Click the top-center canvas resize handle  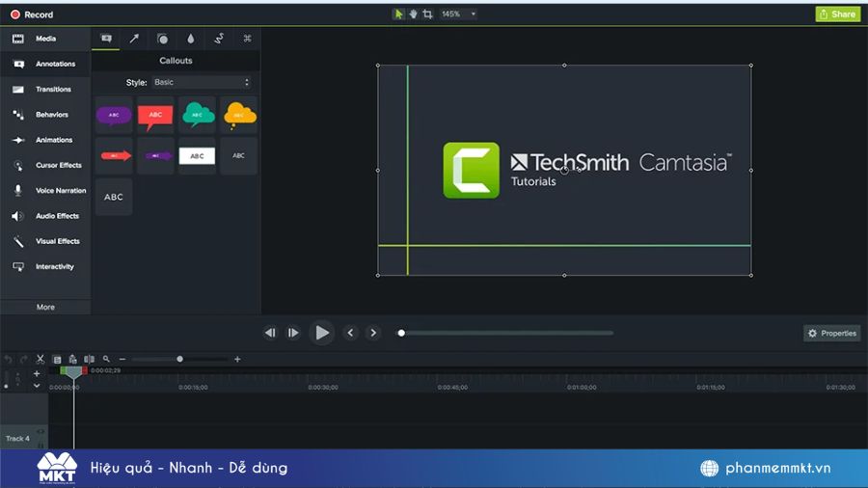pyautogui.click(x=564, y=66)
